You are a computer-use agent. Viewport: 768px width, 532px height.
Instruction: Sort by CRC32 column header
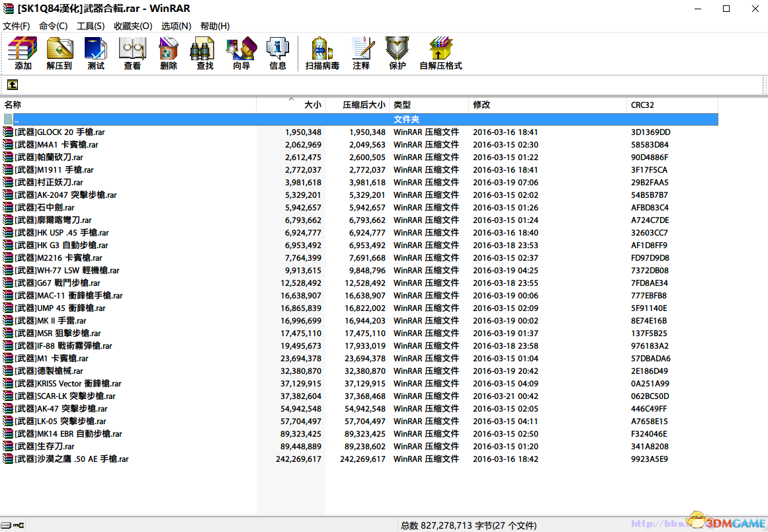click(x=673, y=105)
